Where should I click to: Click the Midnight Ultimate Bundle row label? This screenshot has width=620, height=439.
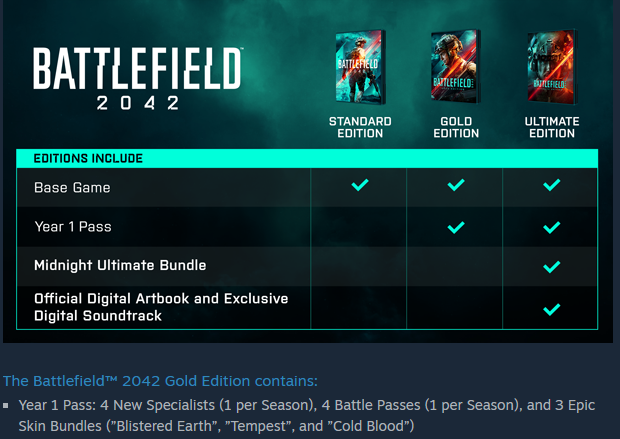pos(120,265)
